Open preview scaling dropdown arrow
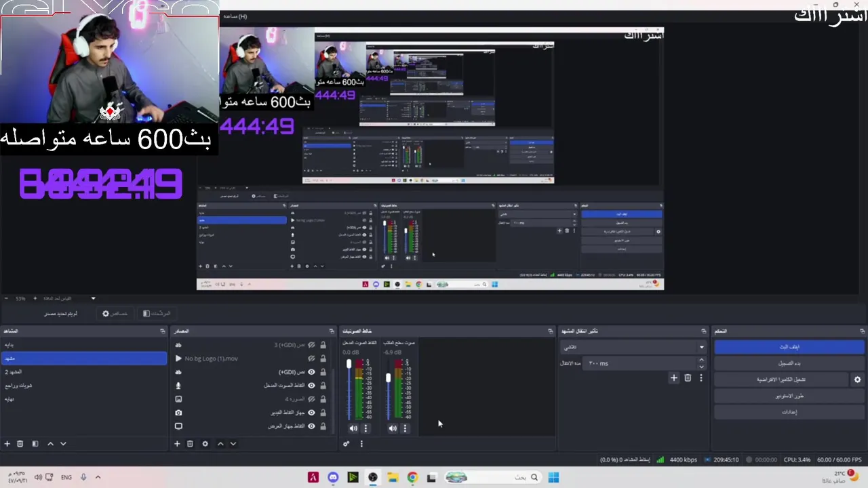This screenshot has height=488, width=868. 93,298
